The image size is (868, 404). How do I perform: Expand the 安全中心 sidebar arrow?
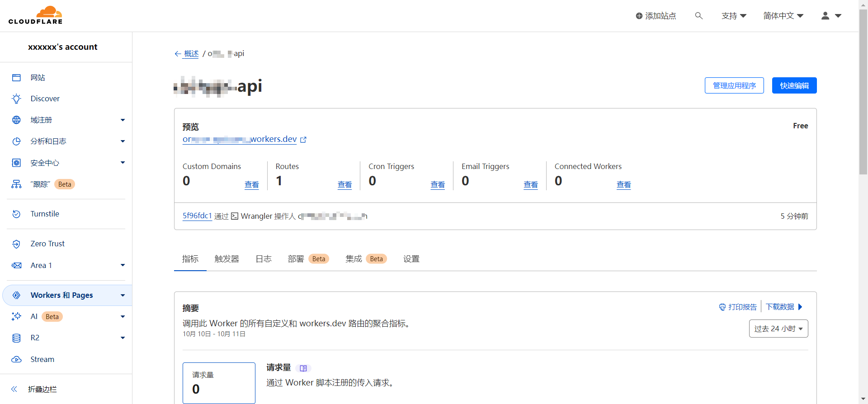pos(123,163)
